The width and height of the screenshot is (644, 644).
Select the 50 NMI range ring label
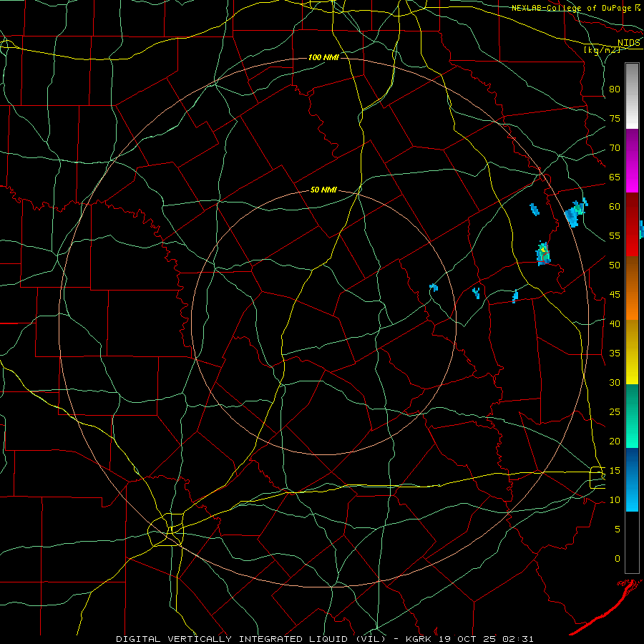click(x=323, y=190)
